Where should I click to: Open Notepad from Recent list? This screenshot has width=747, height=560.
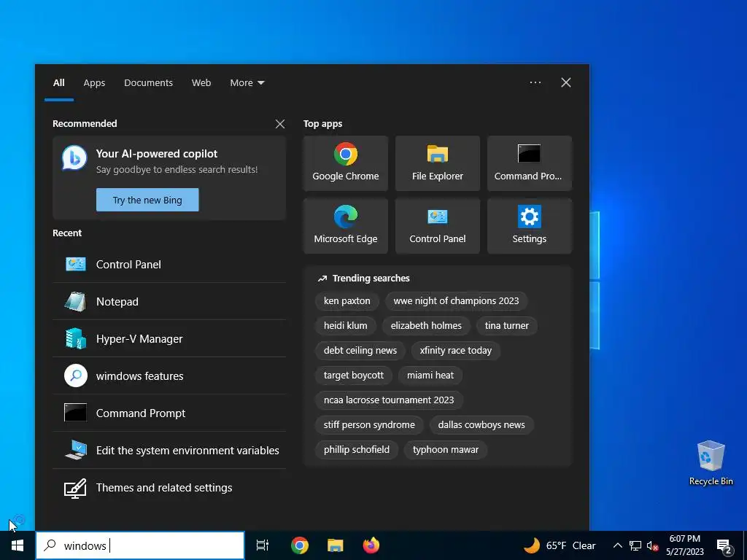169,301
